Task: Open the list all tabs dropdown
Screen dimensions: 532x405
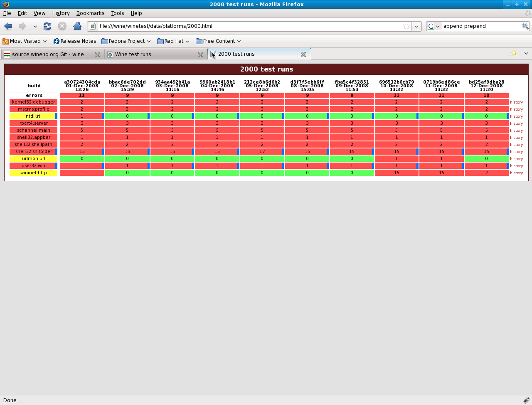Action: tap(526, 54)
